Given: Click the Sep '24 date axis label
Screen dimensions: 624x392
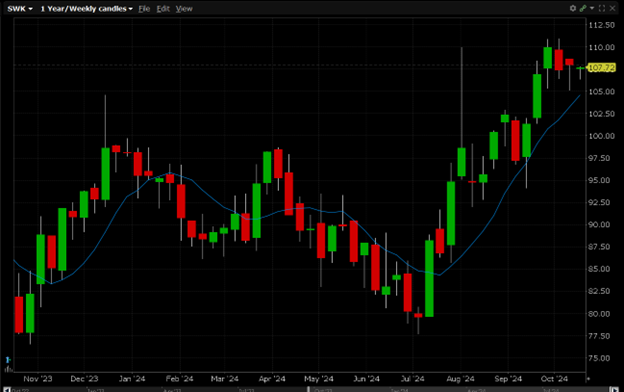Looking at the screenshot, I should [508, 378].
